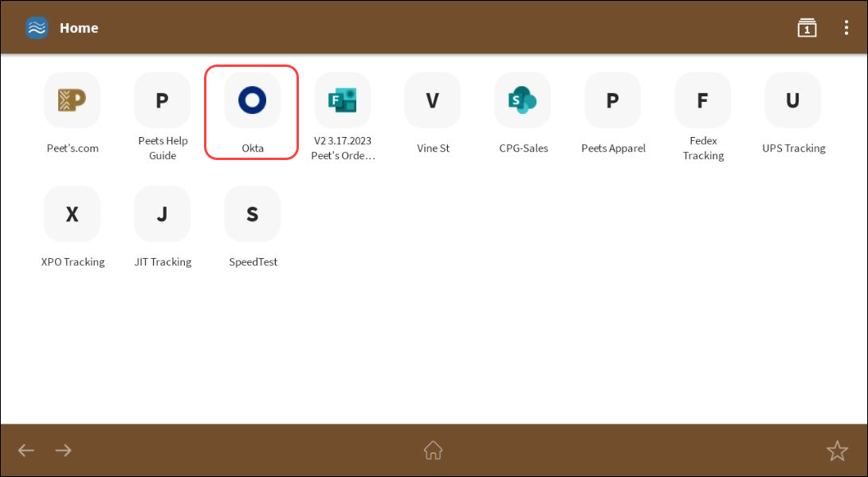Image resolution: width=868 pixels, height=477 pixels.
Task: Navigate forward using the right arrow
Action: click(63, 450)
